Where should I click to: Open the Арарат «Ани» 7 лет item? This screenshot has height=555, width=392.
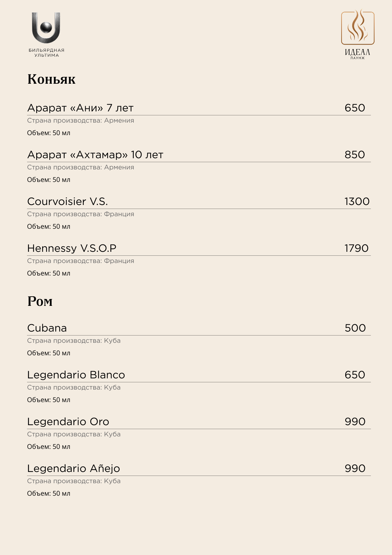coord(80,108)
